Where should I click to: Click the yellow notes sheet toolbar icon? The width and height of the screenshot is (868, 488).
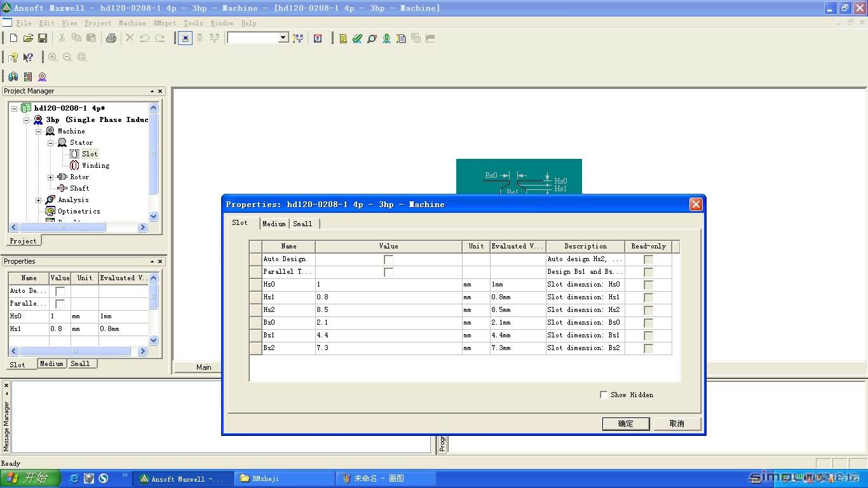(343, 38)
